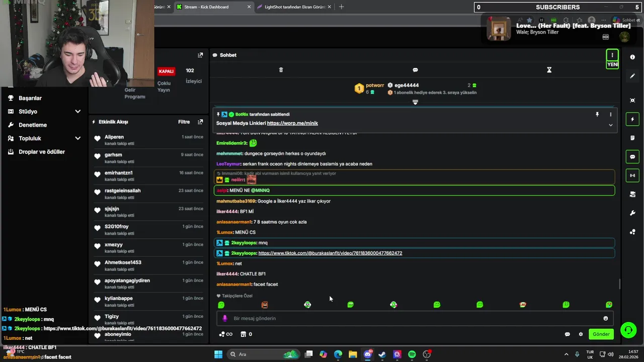Insert the first green emote
Screen dimensions: 644x362
tap(221, 305)
